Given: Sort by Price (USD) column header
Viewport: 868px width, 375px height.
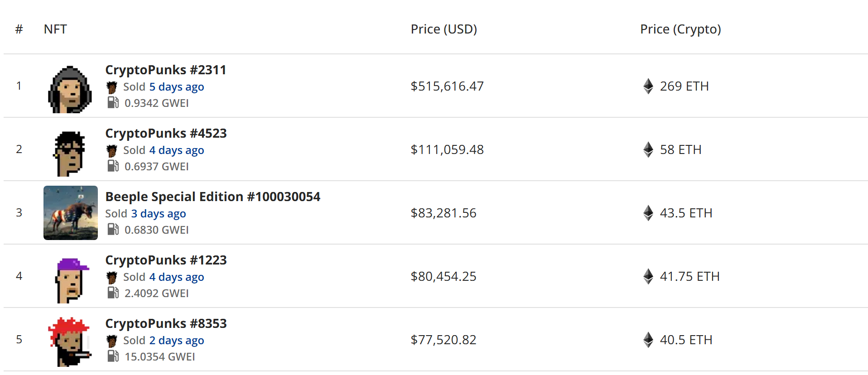Looking at the screenshot, I should click(x=444, y=29).
